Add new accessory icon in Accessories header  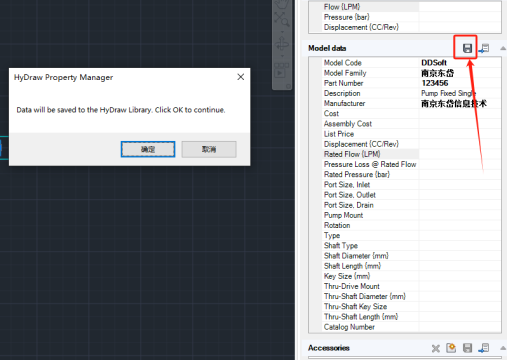(x=451, y=348)
